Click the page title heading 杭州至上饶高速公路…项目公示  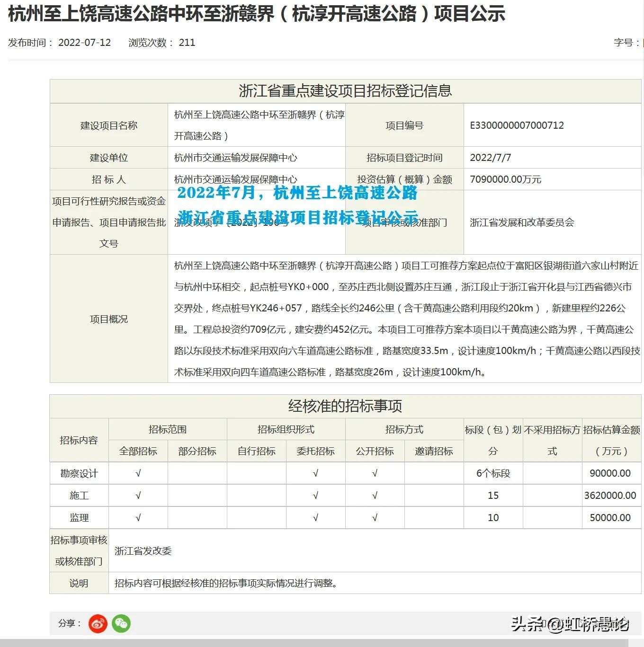tap(257, 13)
